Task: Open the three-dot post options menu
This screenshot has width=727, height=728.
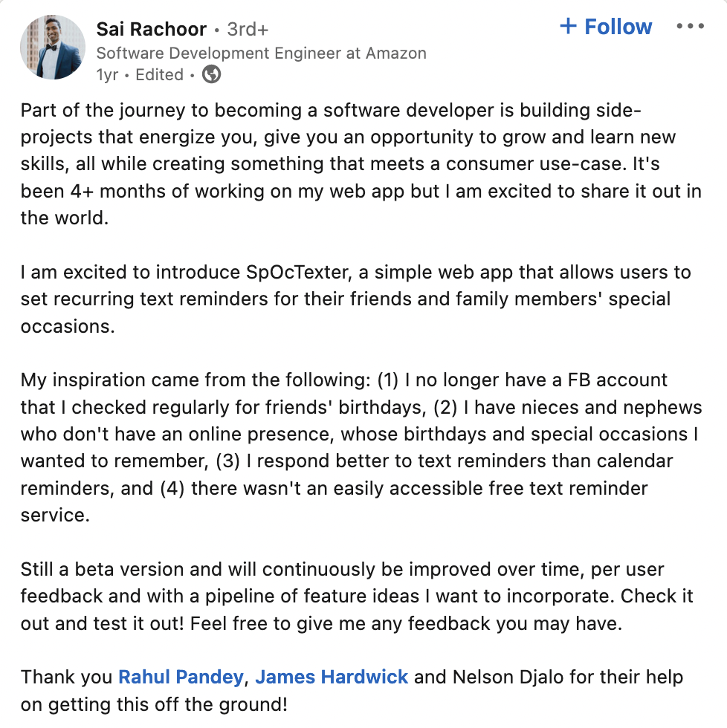Action: click(690, 26)
